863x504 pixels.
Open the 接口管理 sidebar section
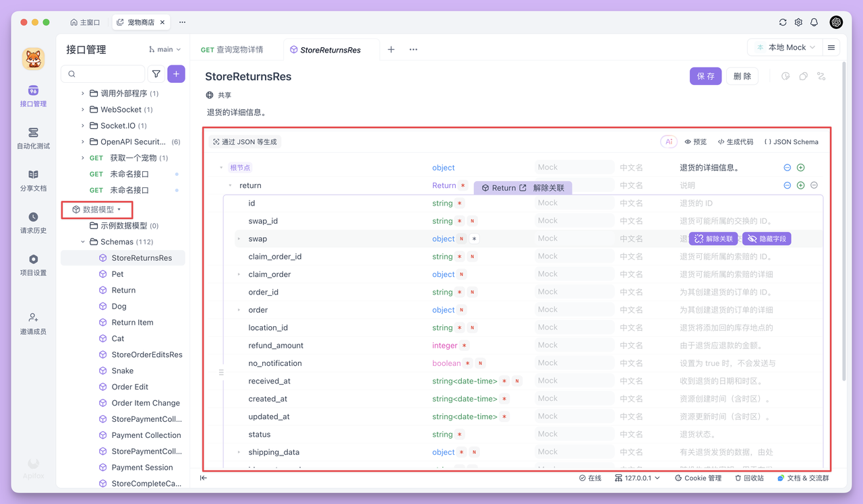33,96
